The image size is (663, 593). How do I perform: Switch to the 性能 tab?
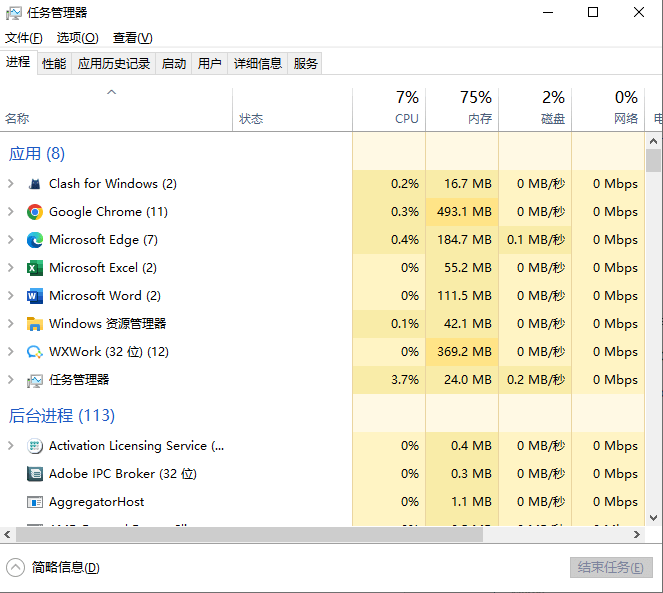54,64
